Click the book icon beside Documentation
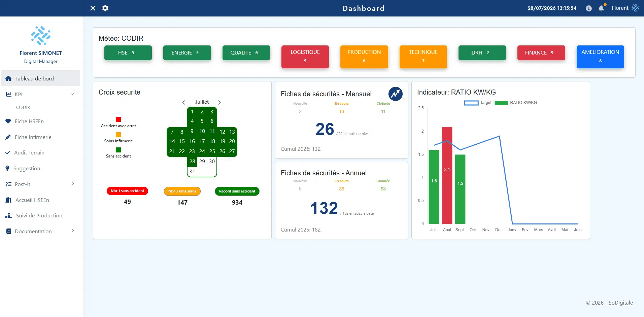The height and width of the screenshot is (317, 644). (9, 231)
